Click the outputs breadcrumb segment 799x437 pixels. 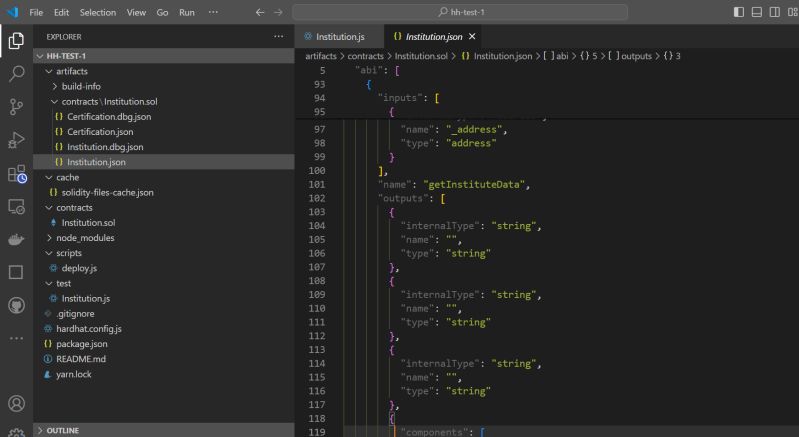630,56
